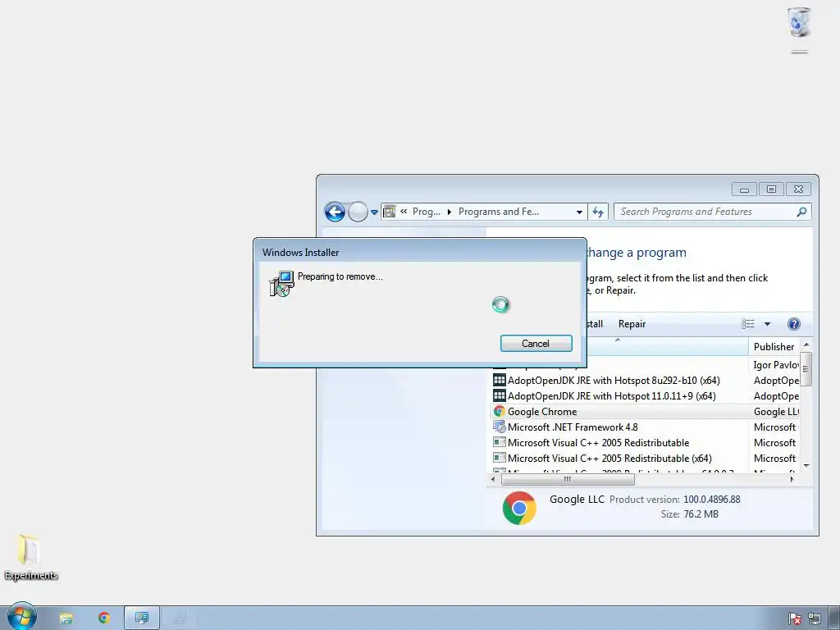Click large Chrome logo in details pane
The width and height of the screenshot is (840, 630).
[519, 508]
